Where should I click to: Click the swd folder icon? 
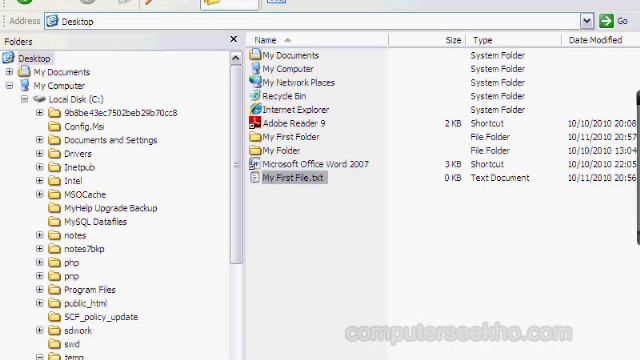pyautogui.click(x=54, y=344)
